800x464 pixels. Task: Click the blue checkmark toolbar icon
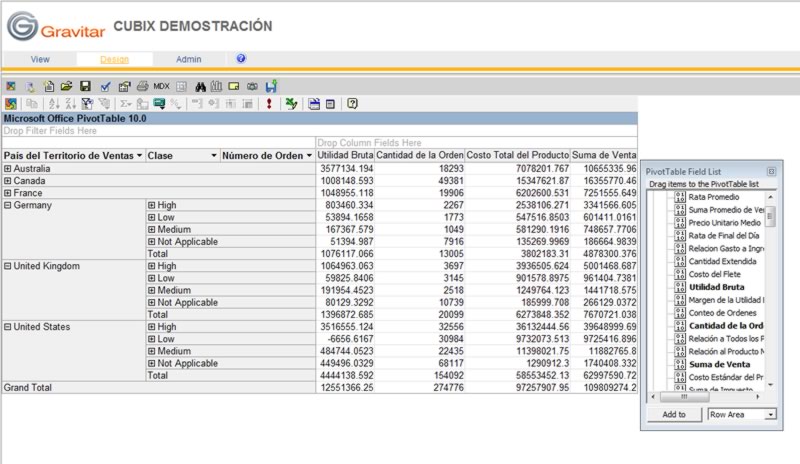click(105, 86)
